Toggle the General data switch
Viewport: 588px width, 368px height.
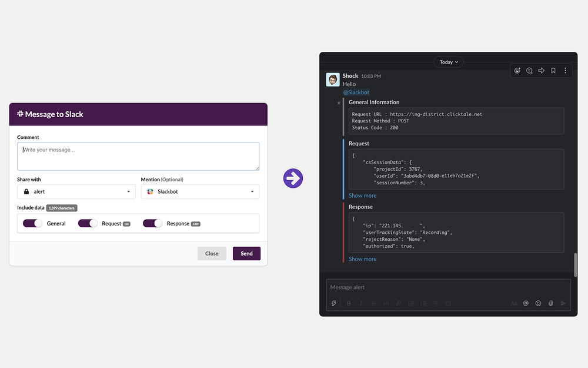pos(32,223)
